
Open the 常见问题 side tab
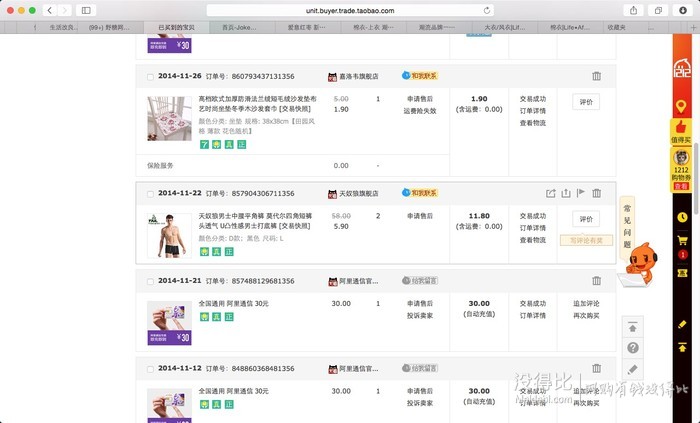[627, 226]
